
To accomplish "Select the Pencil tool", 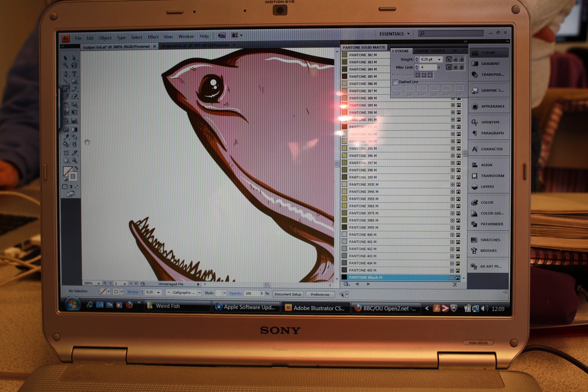I will tap(74, 89).
